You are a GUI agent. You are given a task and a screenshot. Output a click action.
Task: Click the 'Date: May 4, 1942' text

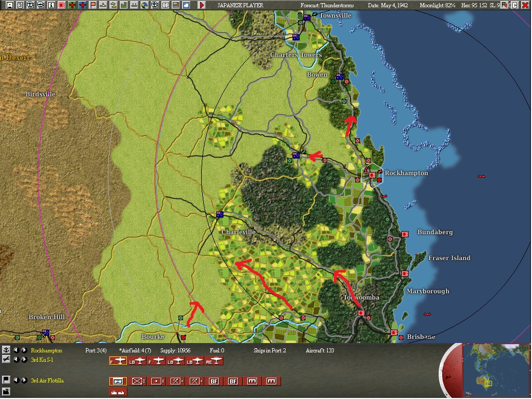pyautogui.click(x=388, y=5)
